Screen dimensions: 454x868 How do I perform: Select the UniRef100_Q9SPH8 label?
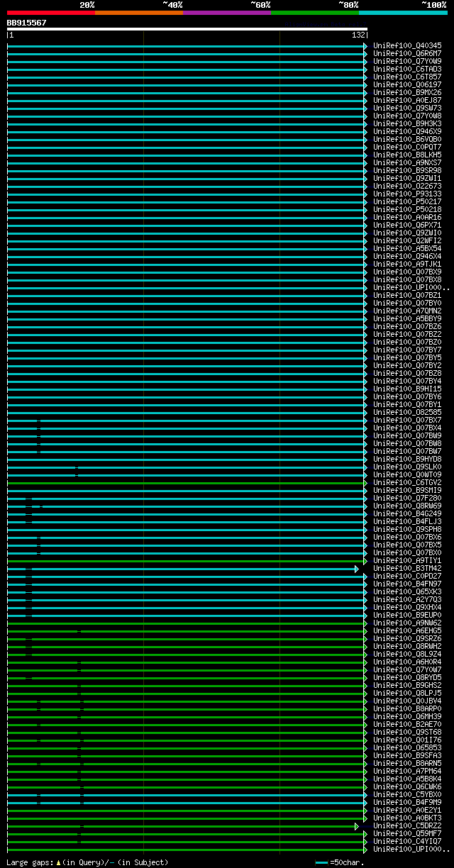tap(408, 529)
